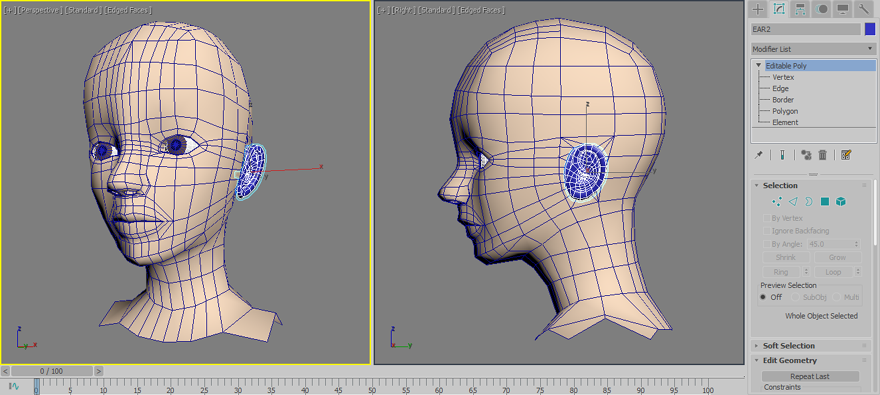
Task: Open the Utilities wrench panel tab
Action: [864, 9]
